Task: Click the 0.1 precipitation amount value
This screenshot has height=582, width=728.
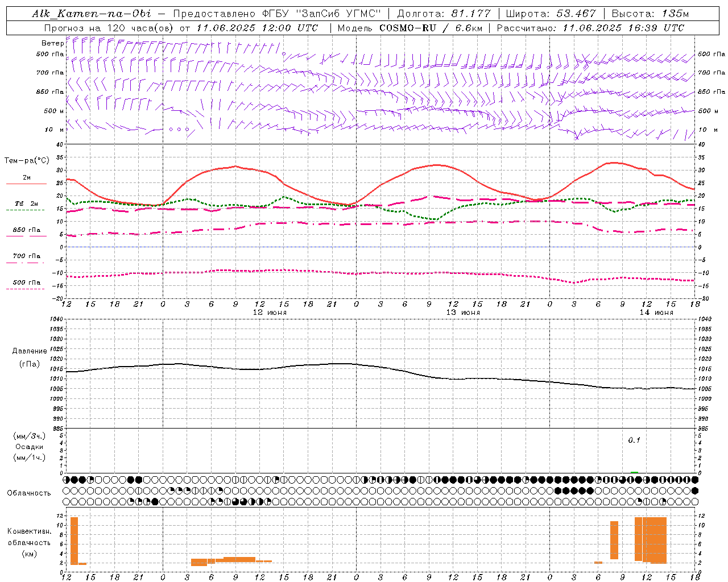Action: [x=634, y=440]
